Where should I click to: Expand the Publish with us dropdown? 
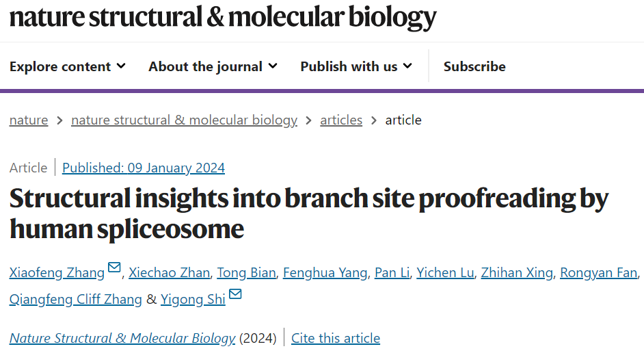[356, 66]
